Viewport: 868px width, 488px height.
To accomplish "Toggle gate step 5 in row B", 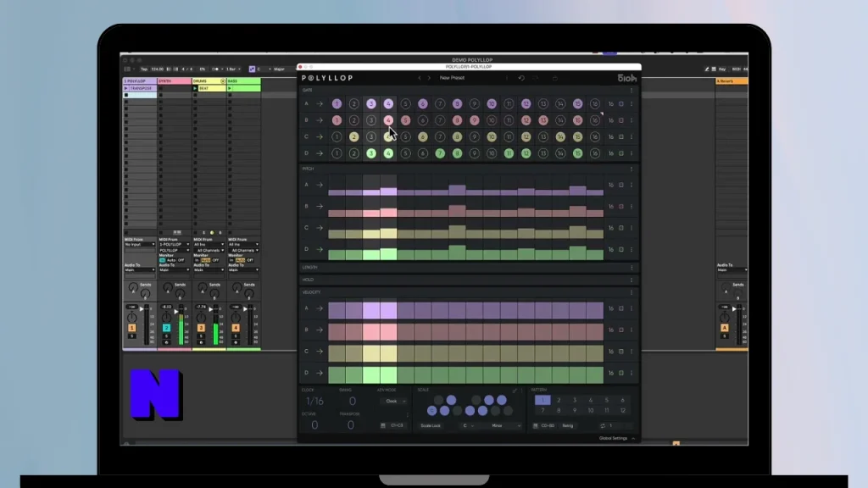I will pos(405,120).
